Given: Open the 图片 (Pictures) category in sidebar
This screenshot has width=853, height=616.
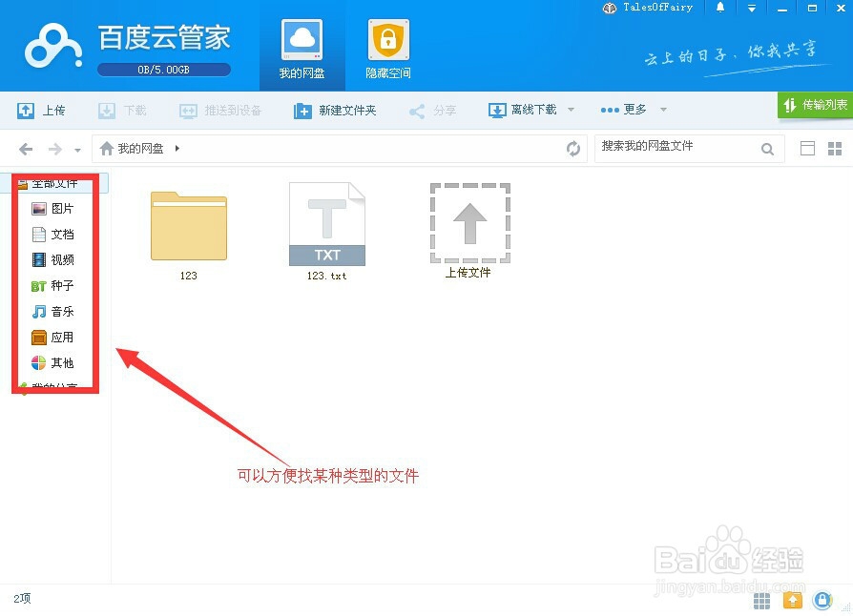Looking at the screenshot, I should coord(63,208).
